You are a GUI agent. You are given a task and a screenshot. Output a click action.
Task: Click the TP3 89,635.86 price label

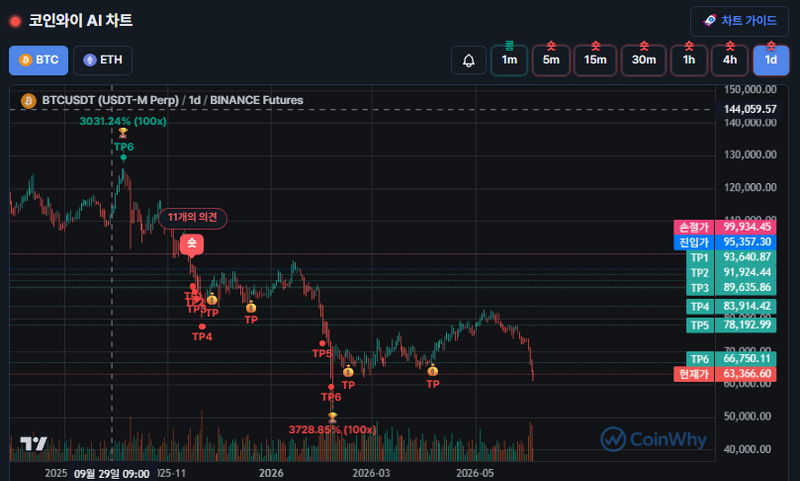pos(731,288)
